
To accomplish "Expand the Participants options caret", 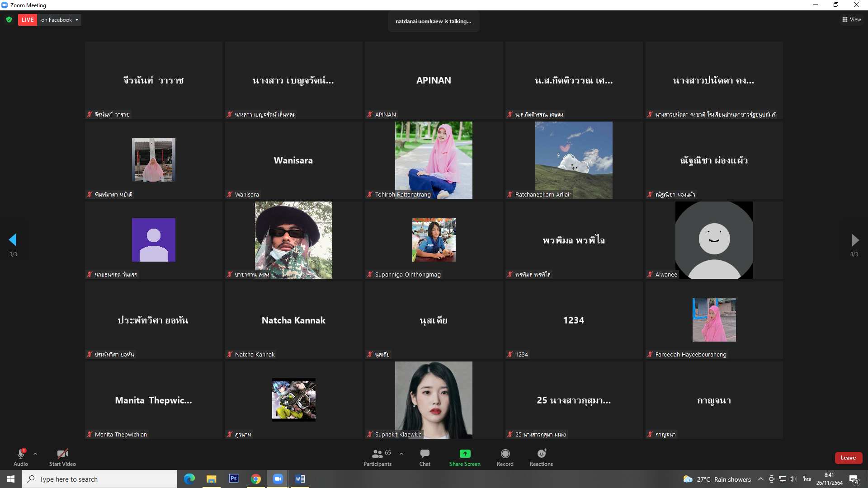I will [x=401, y=454].
